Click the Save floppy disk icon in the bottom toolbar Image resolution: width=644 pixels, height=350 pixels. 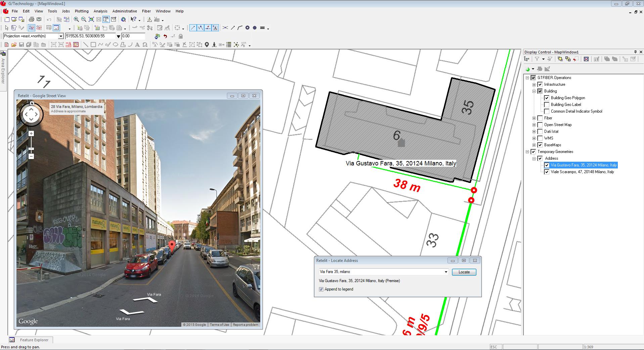coord(21,44)
